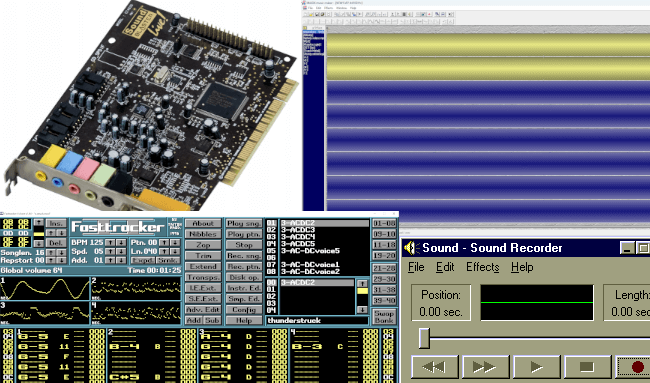Viewport: 650px width, 383px height.
Task: Increase Songlen. with up arrow
Action: point(51,252)
